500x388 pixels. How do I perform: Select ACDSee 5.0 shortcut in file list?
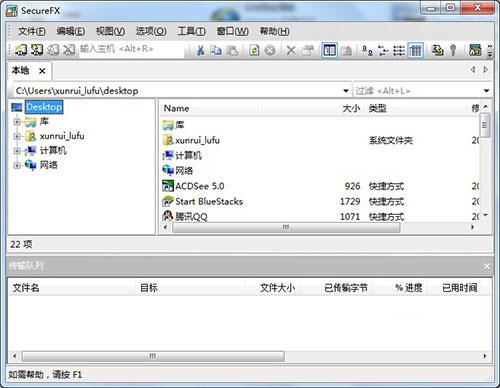click(199, 186)
